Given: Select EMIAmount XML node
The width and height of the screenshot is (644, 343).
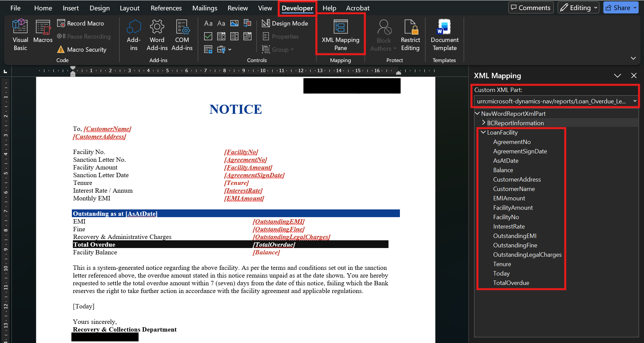Looking at the screenshot, I should [509, 198].
